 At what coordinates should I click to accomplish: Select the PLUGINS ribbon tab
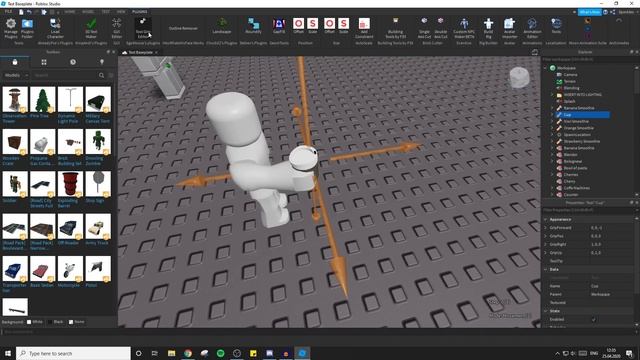pyautogui.click(x=140, y=11)
